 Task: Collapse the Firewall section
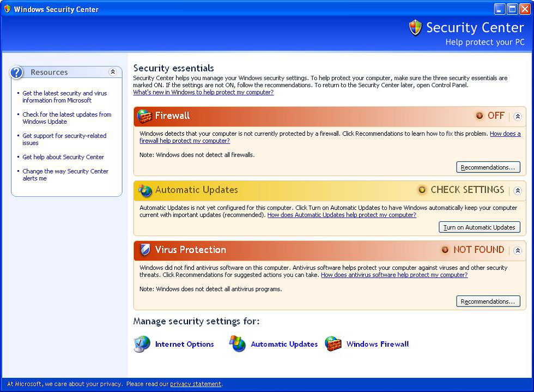click(x=518, y=117)
